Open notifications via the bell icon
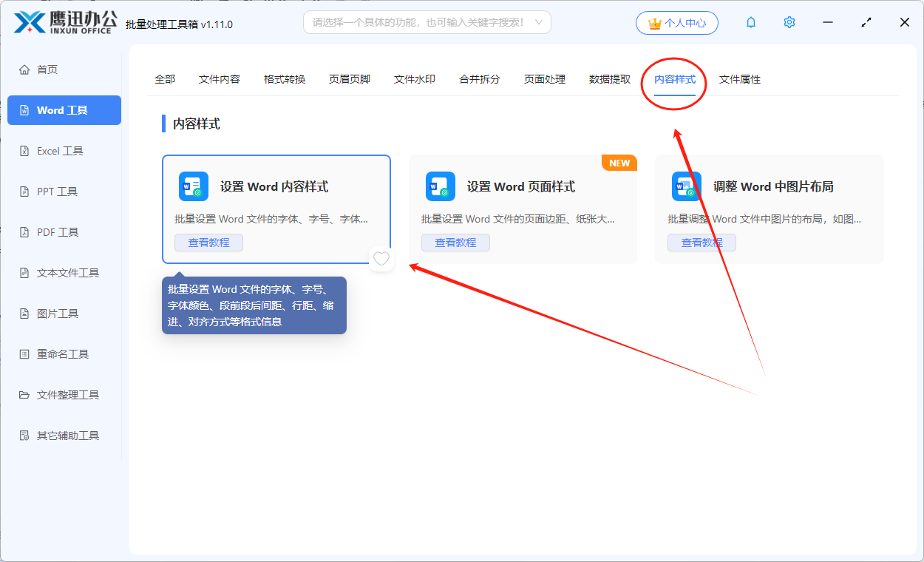Image resolution: width=924 pixels, height=562 pixels. coord(751,22)
